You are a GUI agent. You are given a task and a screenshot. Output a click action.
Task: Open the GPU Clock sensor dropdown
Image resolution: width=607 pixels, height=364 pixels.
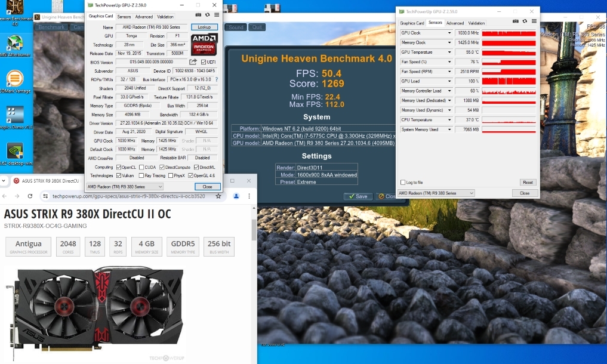coord(449,33)
